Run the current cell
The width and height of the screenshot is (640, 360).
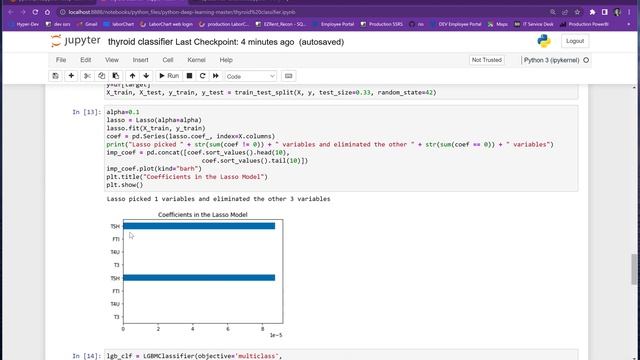169,76
